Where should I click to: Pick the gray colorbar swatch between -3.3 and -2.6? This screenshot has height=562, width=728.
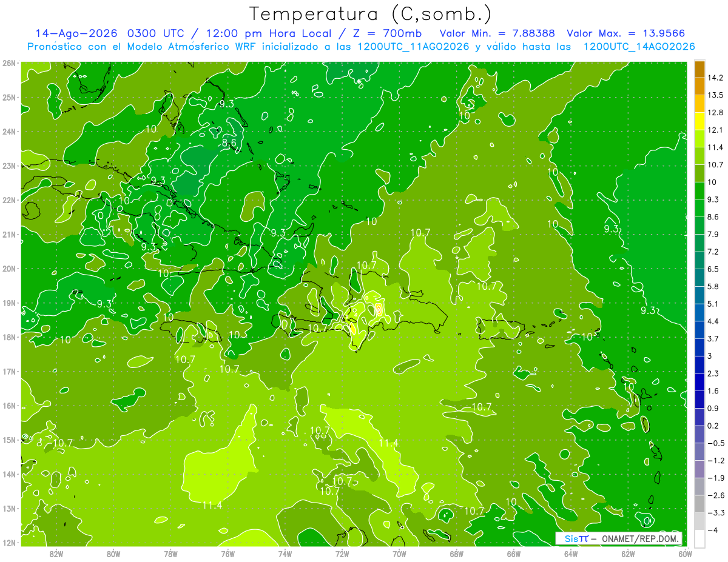(699, 504)
